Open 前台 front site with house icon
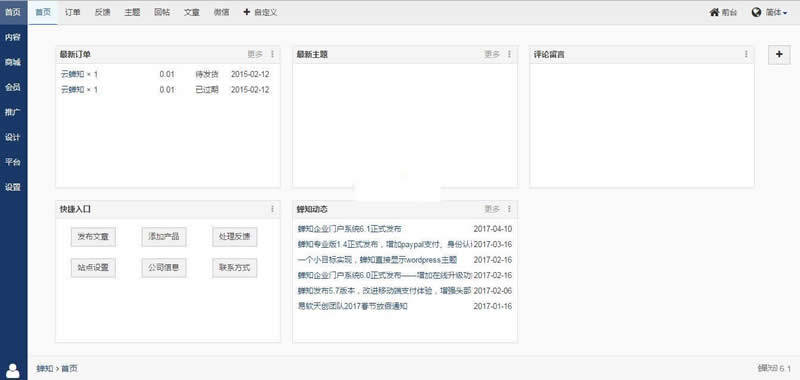The image size is (800, 380). tap(723, 12)
